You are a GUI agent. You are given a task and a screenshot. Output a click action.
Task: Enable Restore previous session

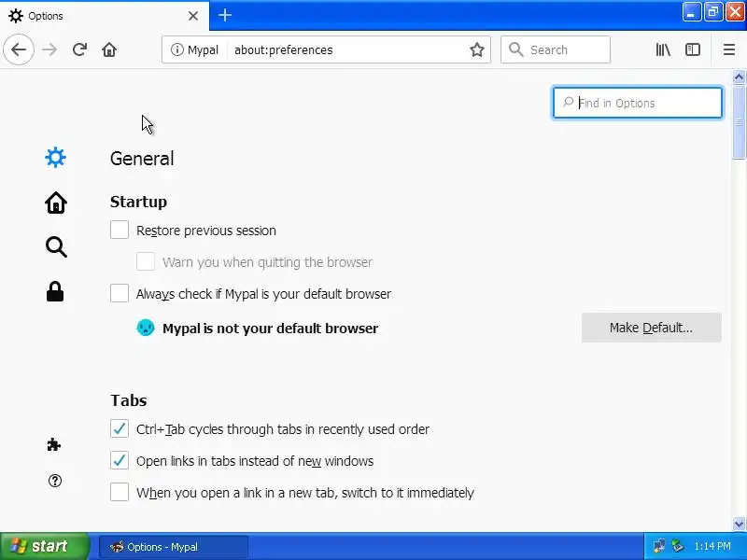click(x=120, y=230)
